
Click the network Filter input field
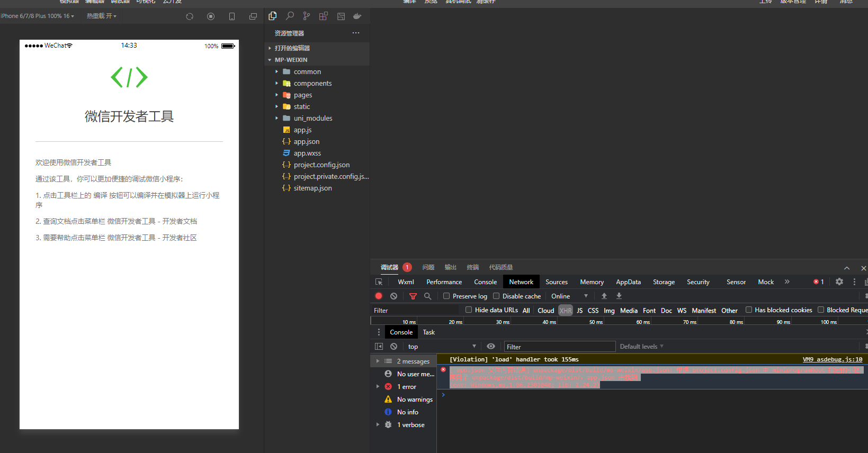click(x=416, y=311)
